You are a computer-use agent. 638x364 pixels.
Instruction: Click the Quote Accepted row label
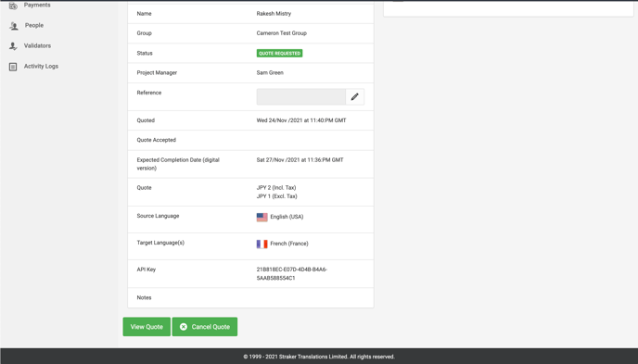156,140
